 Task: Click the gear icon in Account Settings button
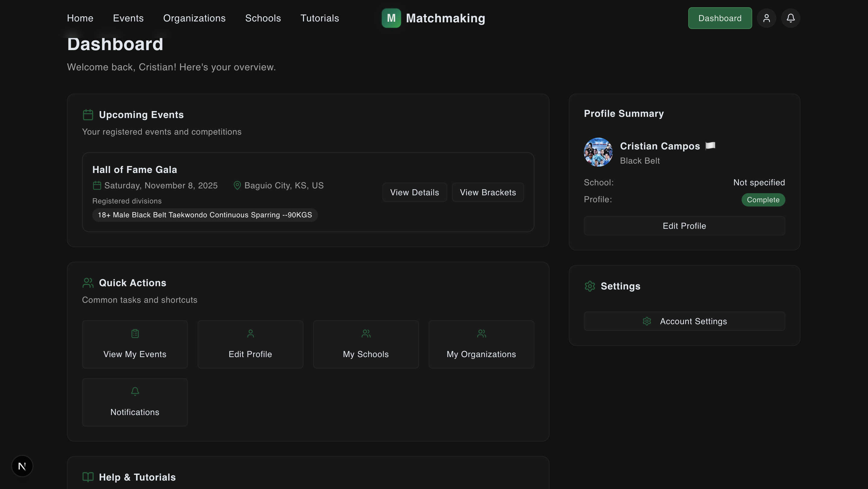click(647, 321)
